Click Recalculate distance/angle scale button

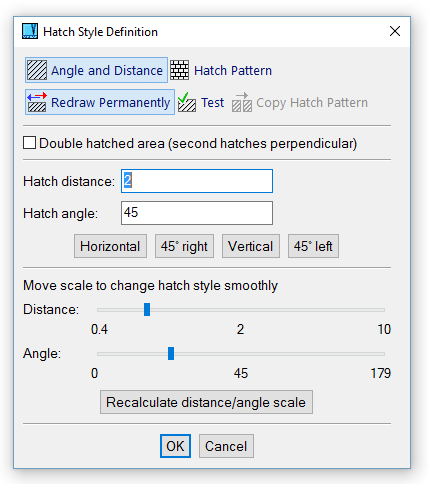click(x=206, y=402)
